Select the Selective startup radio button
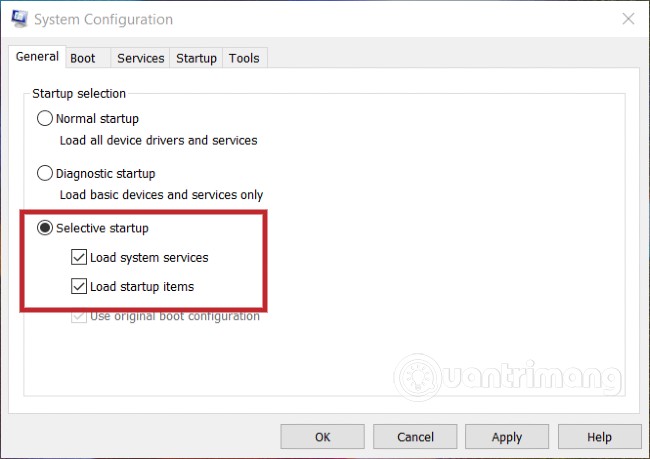This screenshot has height=459, width=650. (x=45, y=228)
